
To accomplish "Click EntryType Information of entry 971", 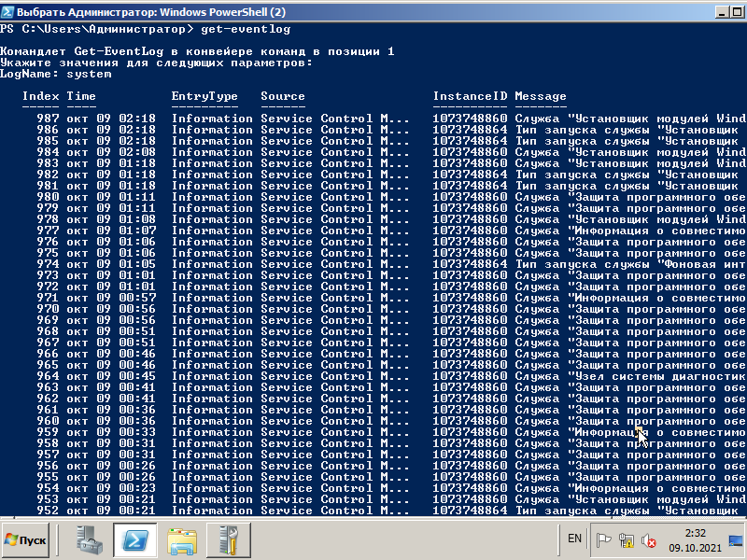I will 212,298.
